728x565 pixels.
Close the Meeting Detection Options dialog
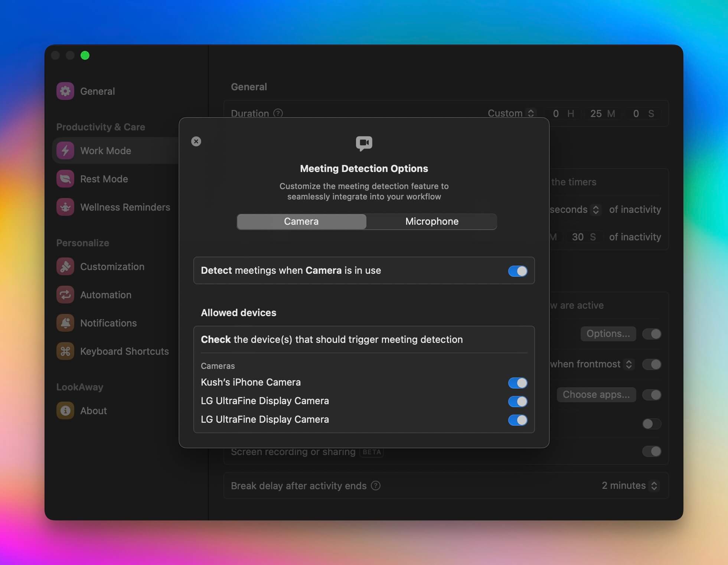pyautogui.click(x=196, y=141)
